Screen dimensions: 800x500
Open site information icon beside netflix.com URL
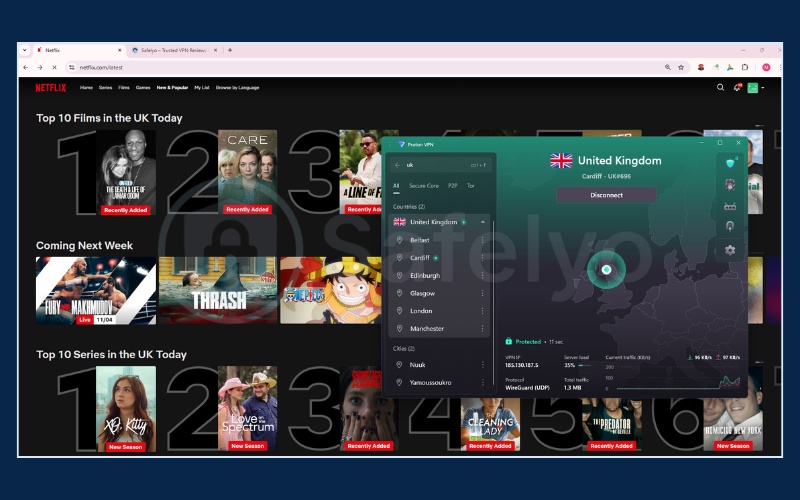click(72, 67)
